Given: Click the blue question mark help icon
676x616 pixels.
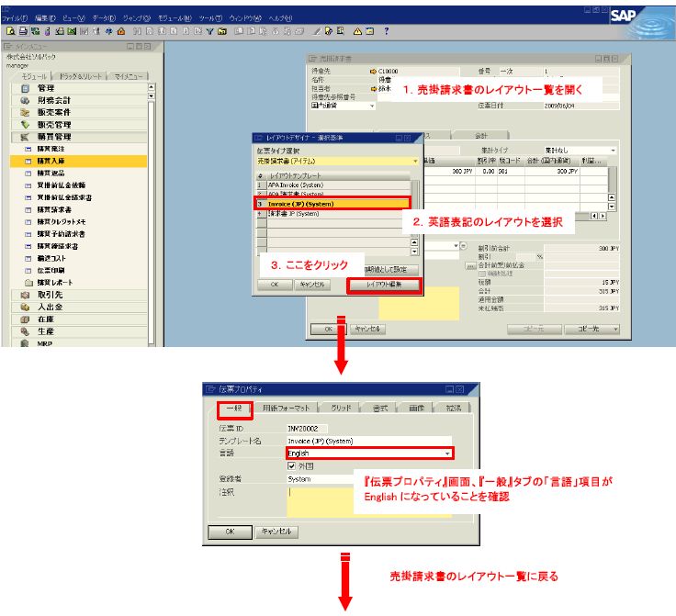Looking at the screenshot, I should click(x=387, y=31).
